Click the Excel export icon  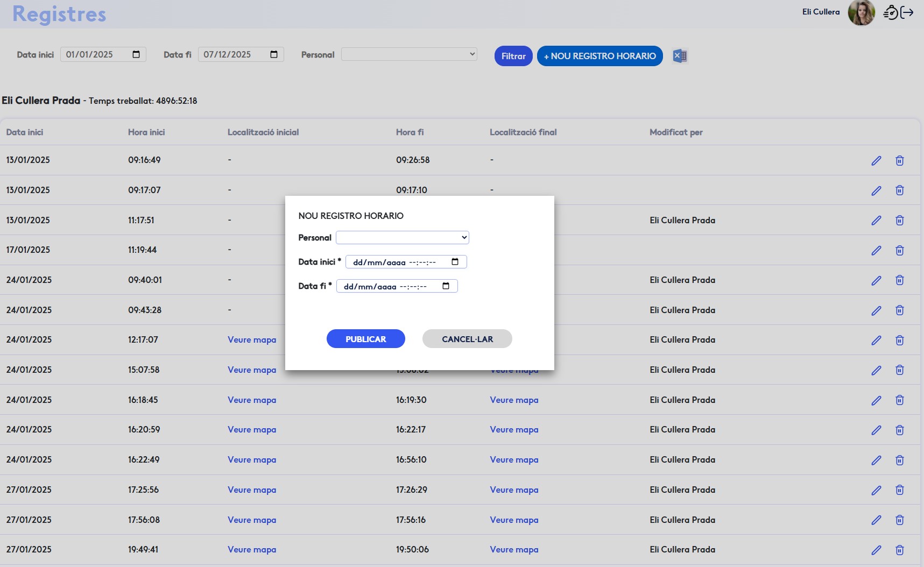pyautogui.click(x=680, y=56)
